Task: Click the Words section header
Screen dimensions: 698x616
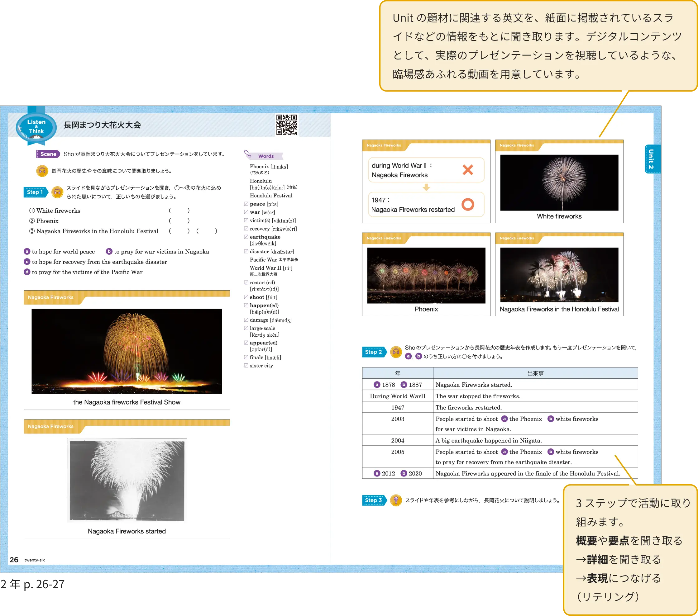Action: click(265, 156)
